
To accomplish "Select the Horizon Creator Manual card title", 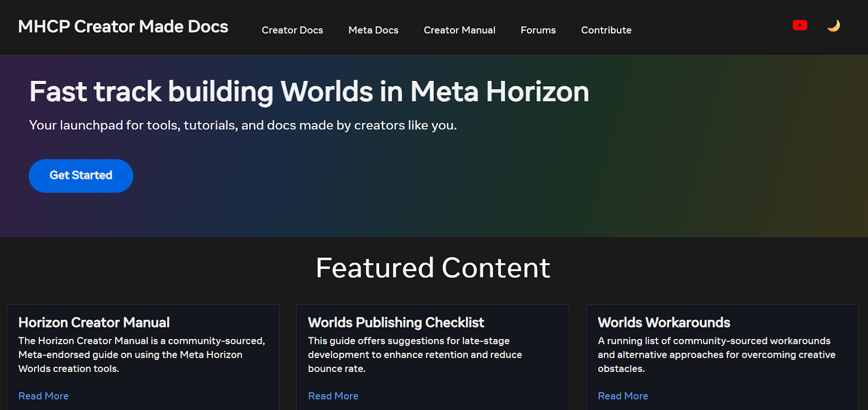I will click(x=94, y=323).
